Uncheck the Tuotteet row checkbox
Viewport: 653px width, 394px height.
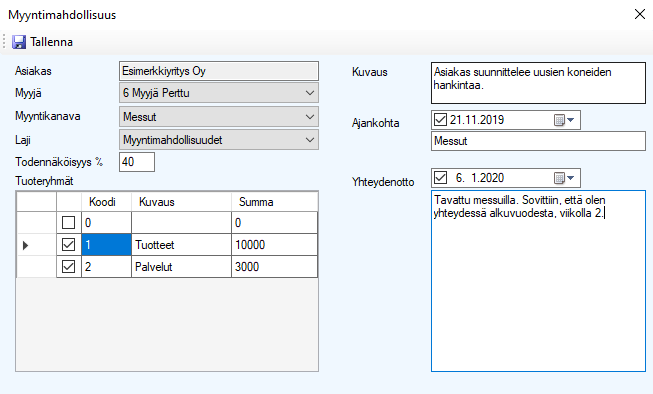tap(68, 244)
